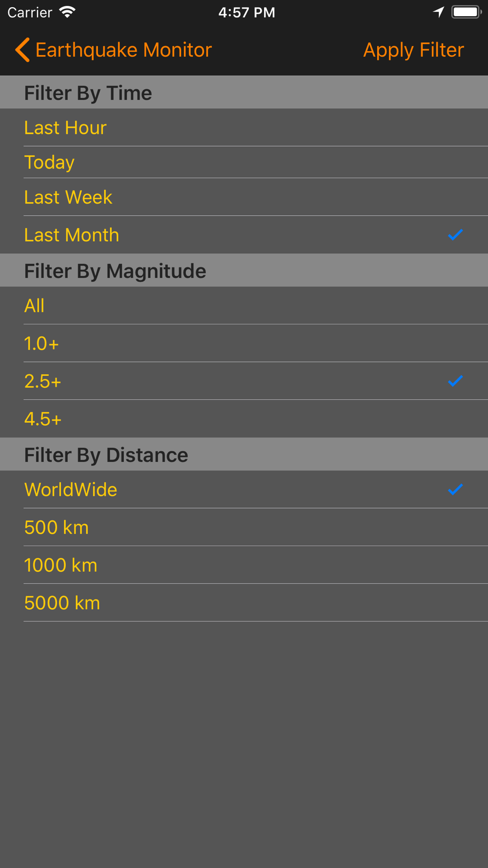
Task: Select the Last Hour time filter
Action: (244, 127)
